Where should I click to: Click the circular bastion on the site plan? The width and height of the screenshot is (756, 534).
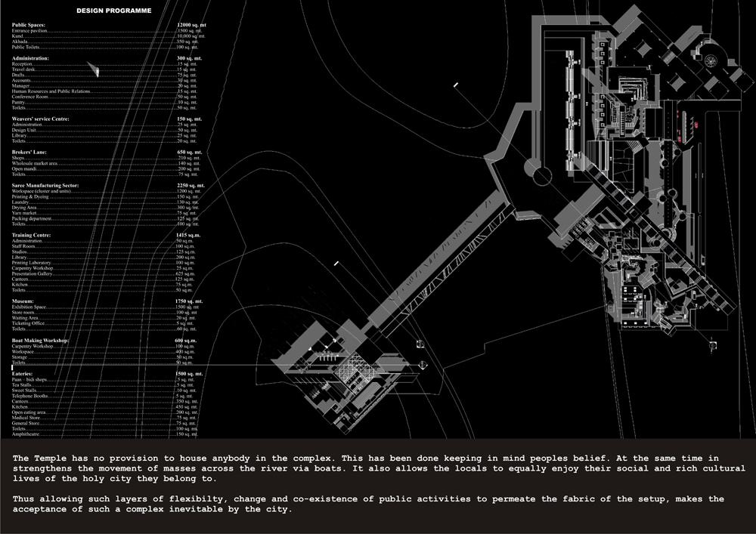[x=543, y=177]
